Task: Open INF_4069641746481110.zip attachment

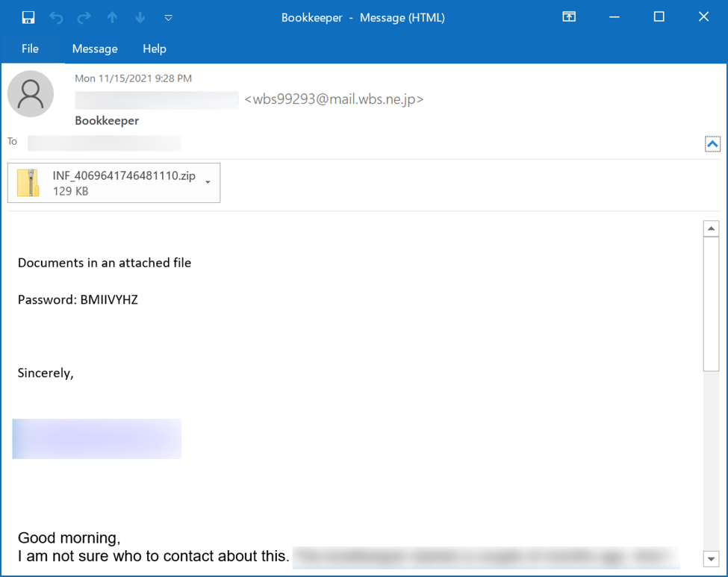Action: [124, 176]
